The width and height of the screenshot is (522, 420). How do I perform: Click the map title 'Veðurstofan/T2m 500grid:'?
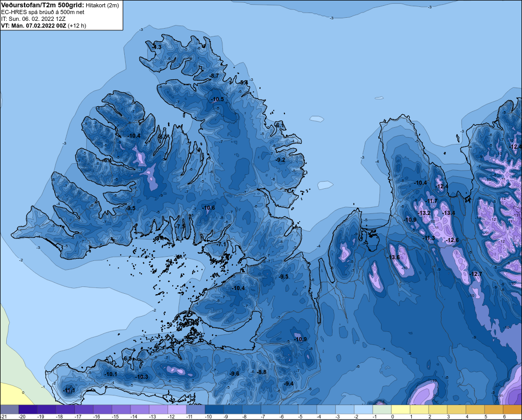[x=43, y=5]
